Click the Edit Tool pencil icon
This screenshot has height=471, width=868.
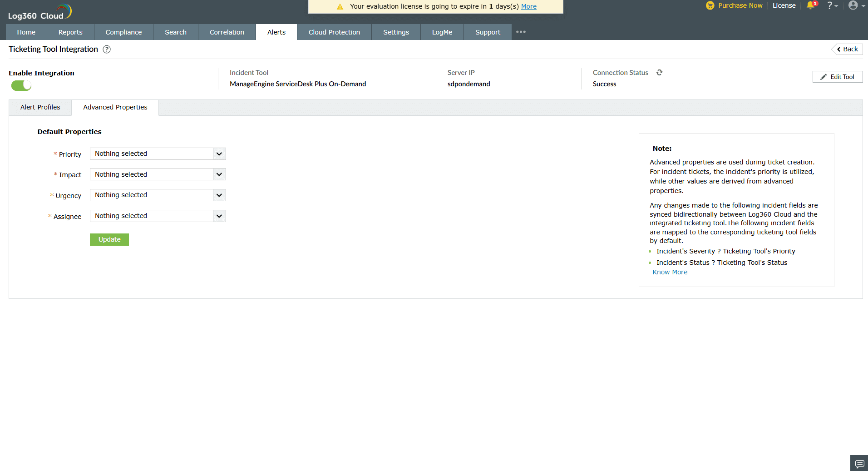pos(824,76)
